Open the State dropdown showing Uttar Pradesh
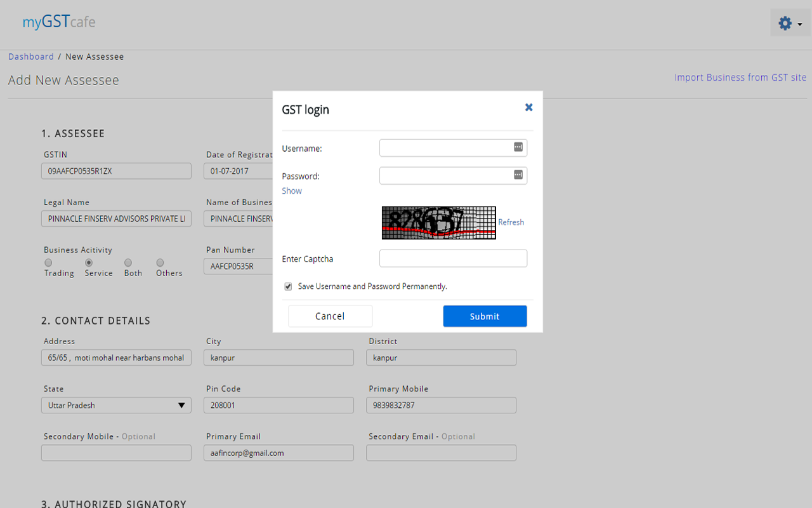 pyautogui.click(x=116, y=405)
